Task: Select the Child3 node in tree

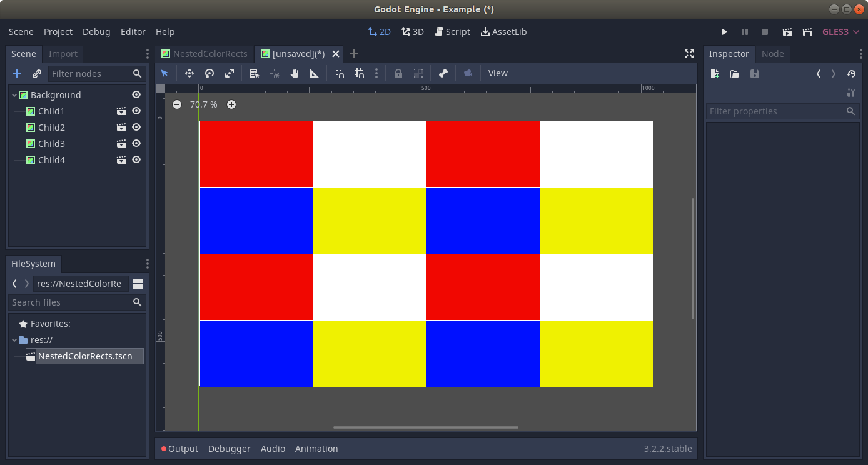Action: pos(51,144)
